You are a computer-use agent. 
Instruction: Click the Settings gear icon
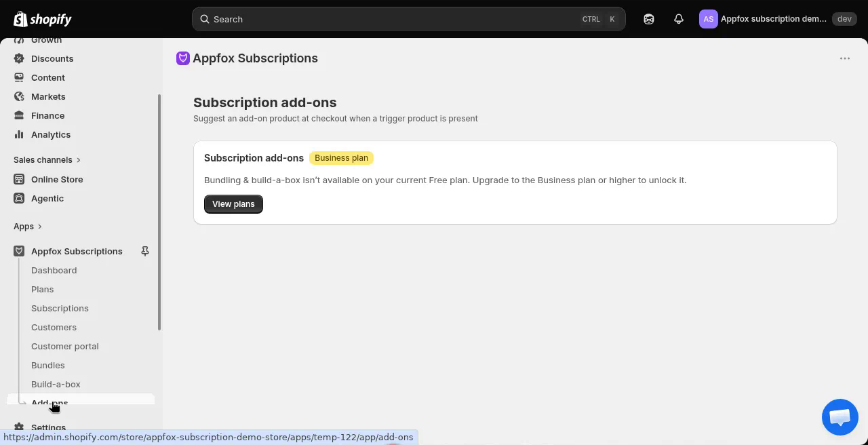pos(19,427)
